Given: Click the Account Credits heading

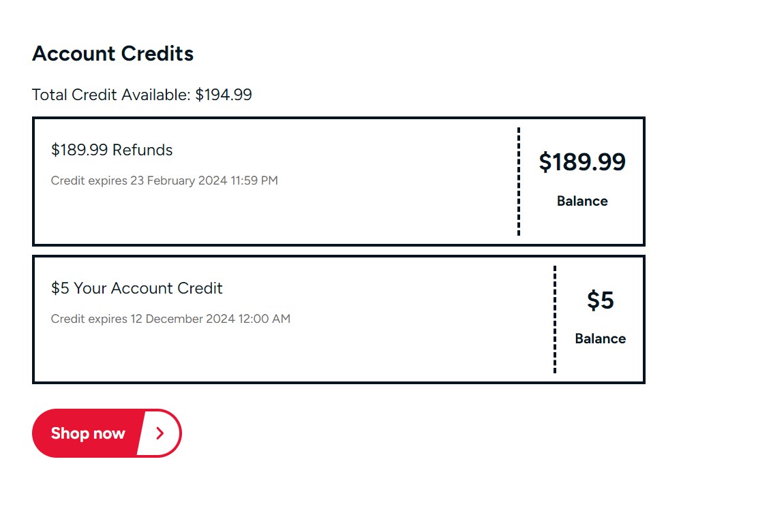Looking at the screenshot, I should coord(112,54).
